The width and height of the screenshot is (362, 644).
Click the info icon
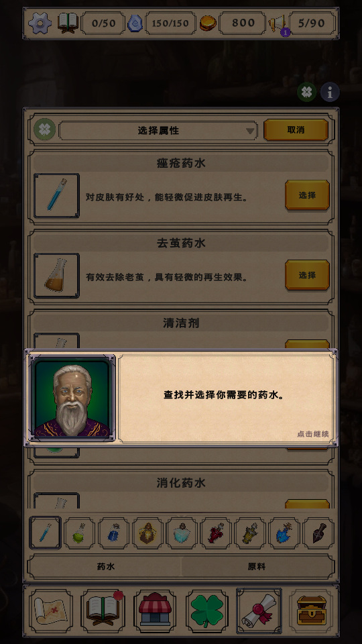[x=330, y=92]
